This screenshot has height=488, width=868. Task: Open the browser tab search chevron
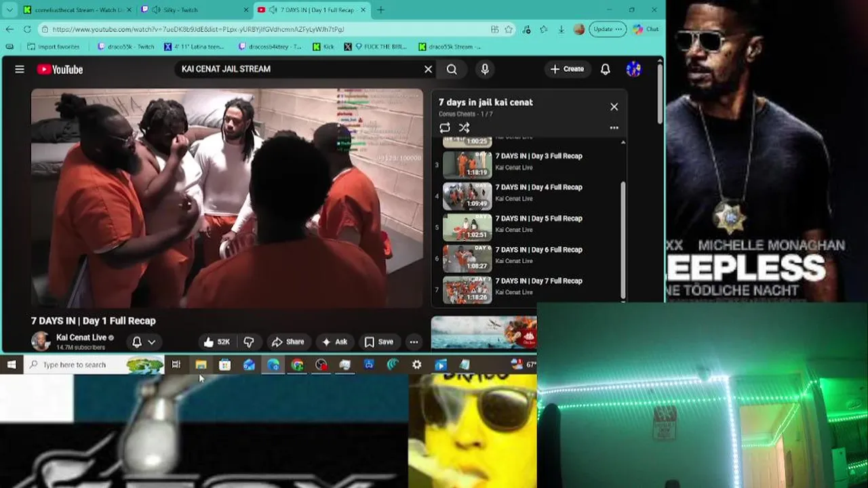[9, 9]
